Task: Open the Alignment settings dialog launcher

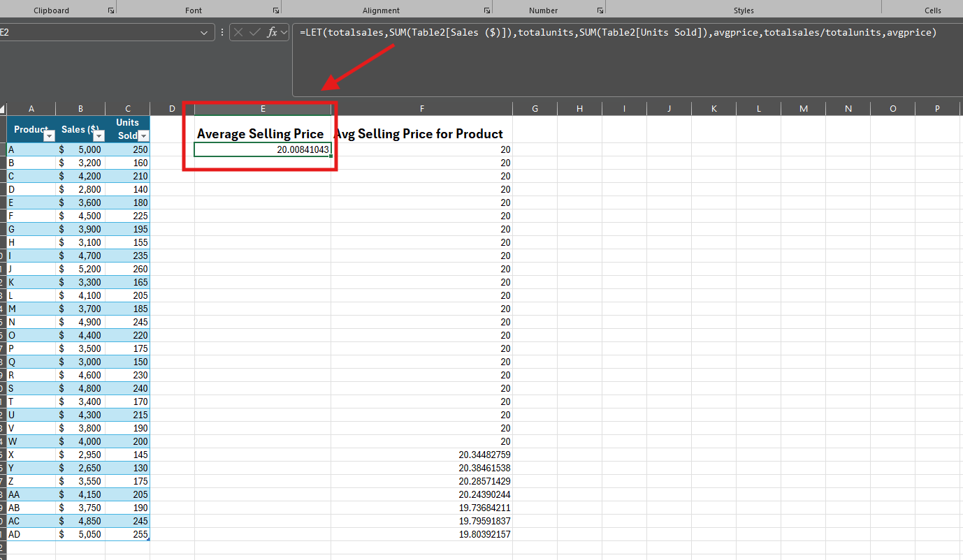Action: pyautogui.click(x=487, y=10)
